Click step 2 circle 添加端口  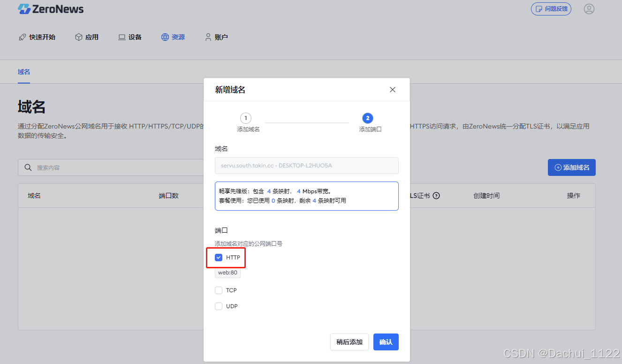(368, 118)
